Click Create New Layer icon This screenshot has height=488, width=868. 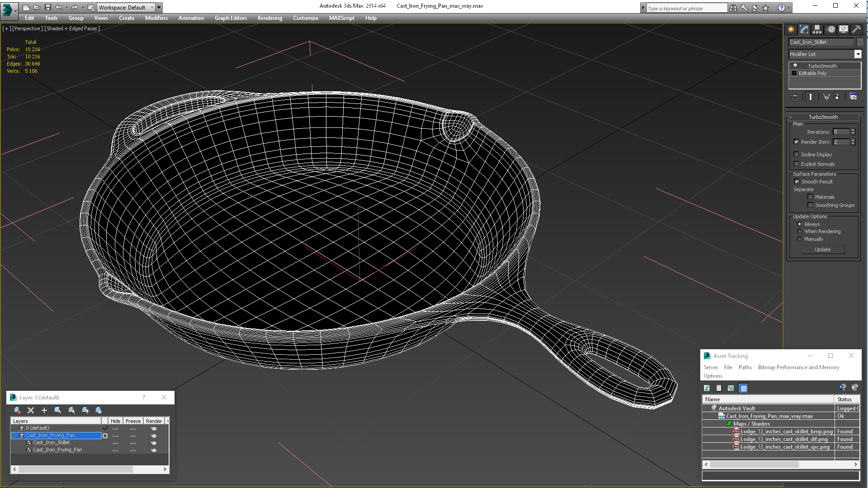[17, 410]
